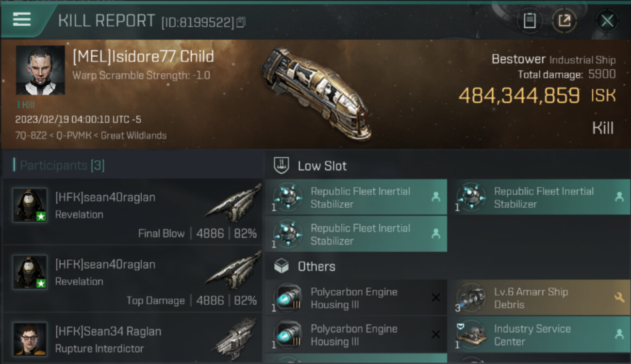
Task: Select the first Polycarbon Engine Housing III
Action: 355,298
